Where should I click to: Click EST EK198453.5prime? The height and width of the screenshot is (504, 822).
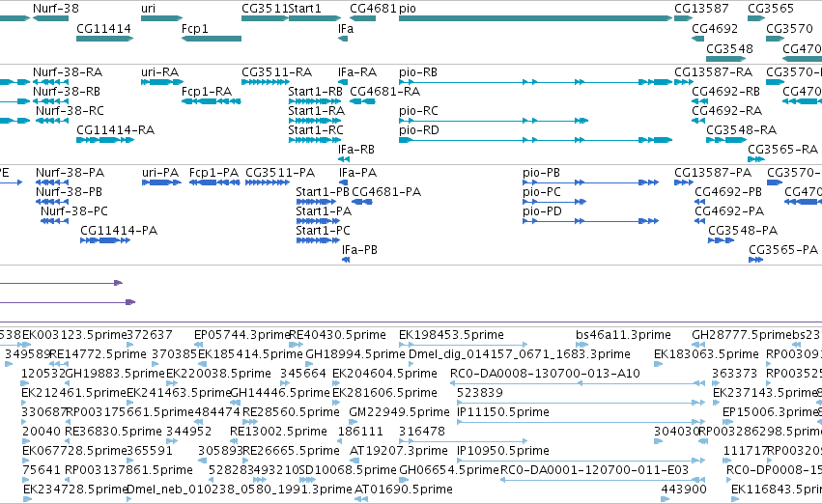451,335
